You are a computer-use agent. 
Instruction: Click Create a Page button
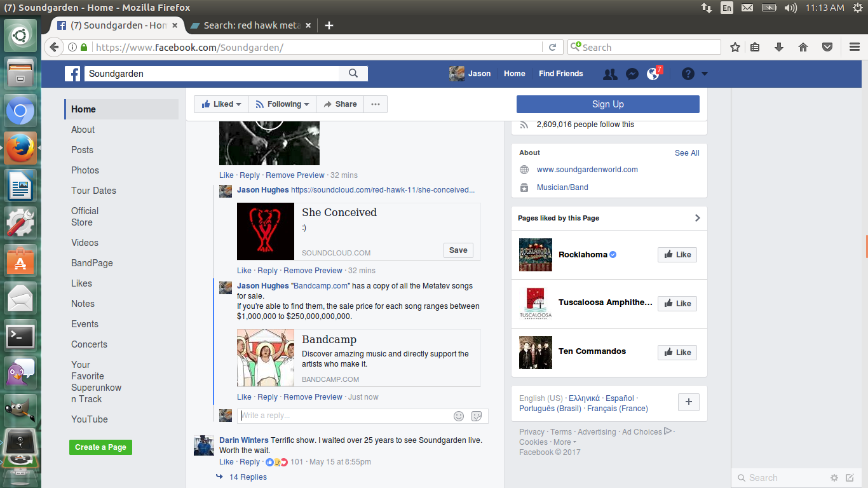(x=101, y=447)
